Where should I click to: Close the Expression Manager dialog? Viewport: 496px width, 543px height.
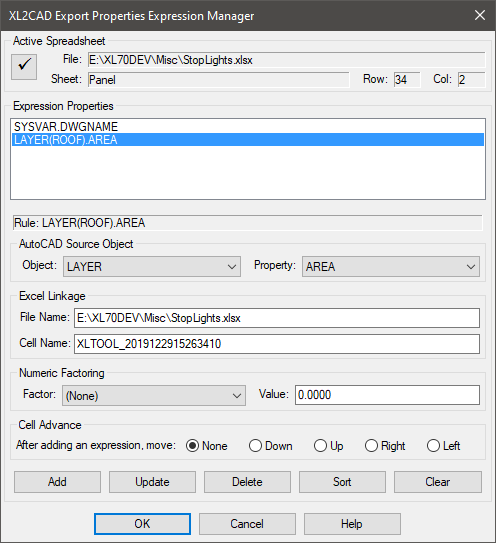pyautogui.click(x=480, y=15)
